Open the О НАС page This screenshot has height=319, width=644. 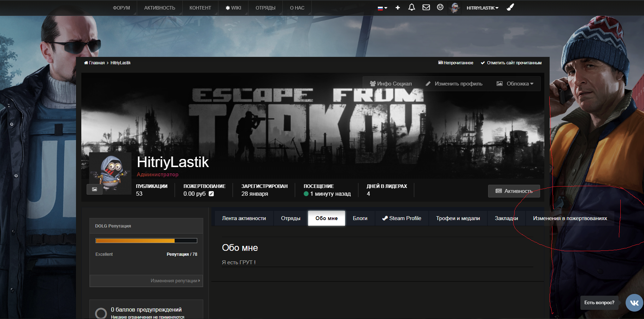(x=297, y=8)
